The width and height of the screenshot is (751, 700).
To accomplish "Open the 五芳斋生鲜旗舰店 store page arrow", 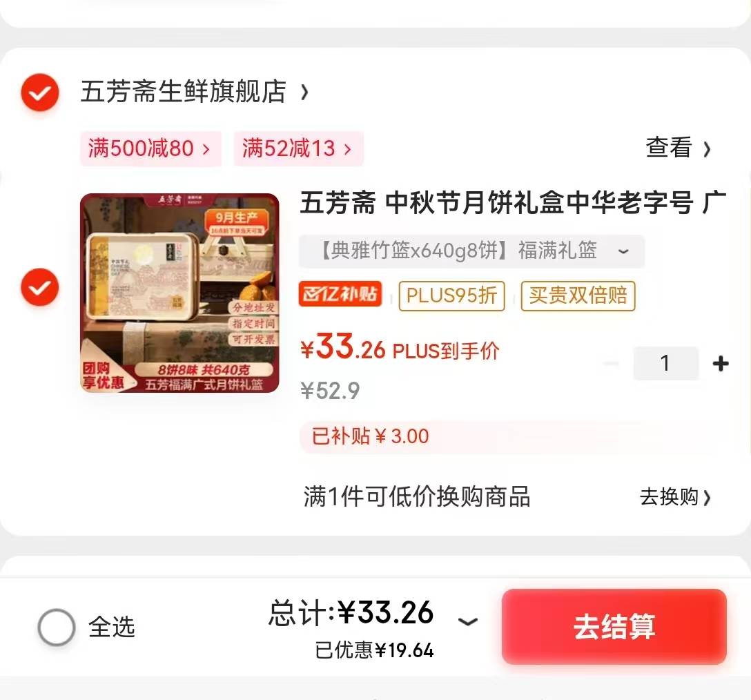I will (x=304, y=92).
